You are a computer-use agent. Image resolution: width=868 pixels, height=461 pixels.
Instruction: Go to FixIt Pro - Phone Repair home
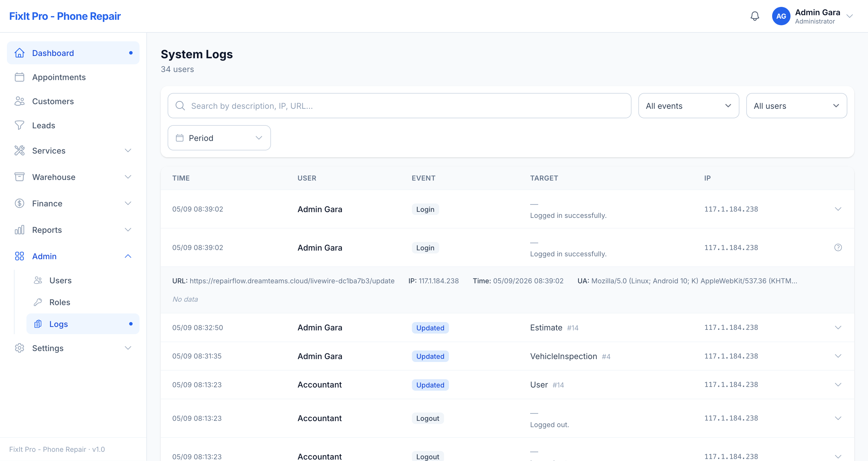pos(65,16)
